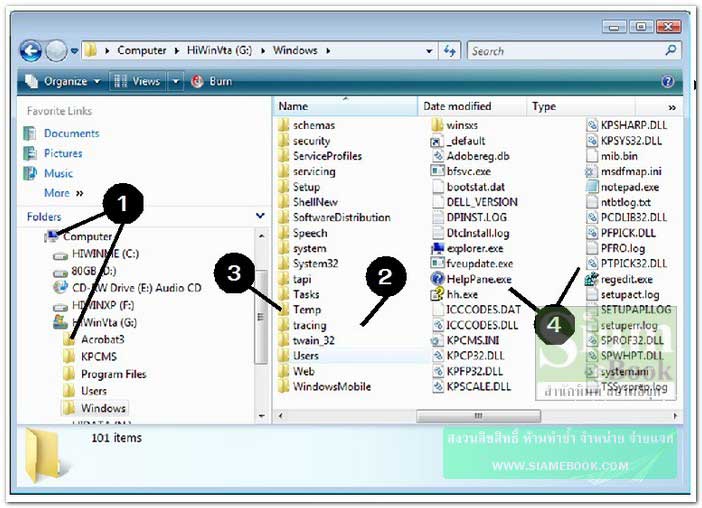
Task: Open Help via the question mark icon
Action: (x=667, y=81)
